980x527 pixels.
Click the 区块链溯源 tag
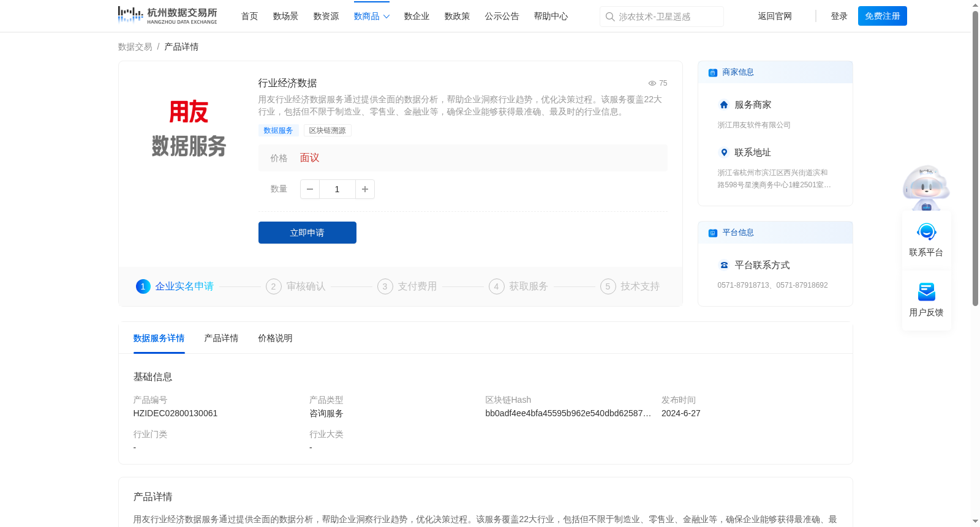coord(328,130)
